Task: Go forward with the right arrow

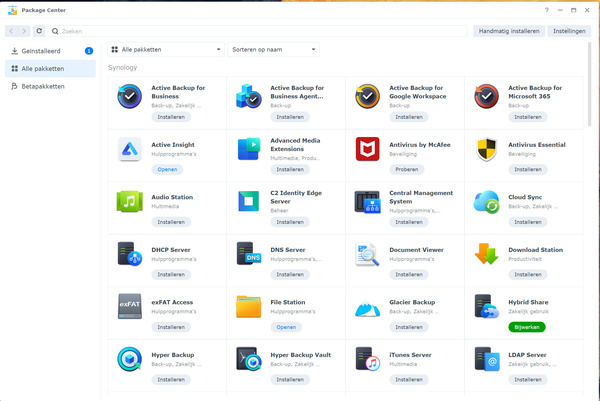Action: click(24, 31)
